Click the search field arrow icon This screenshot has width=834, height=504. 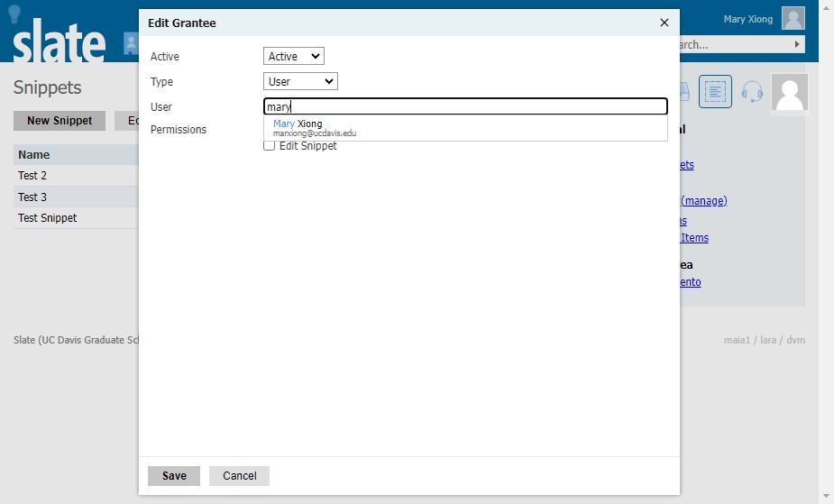click(797, 44)
